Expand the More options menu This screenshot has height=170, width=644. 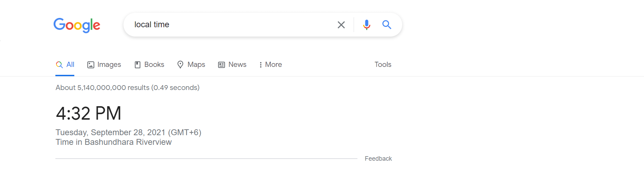pos(270,64)
